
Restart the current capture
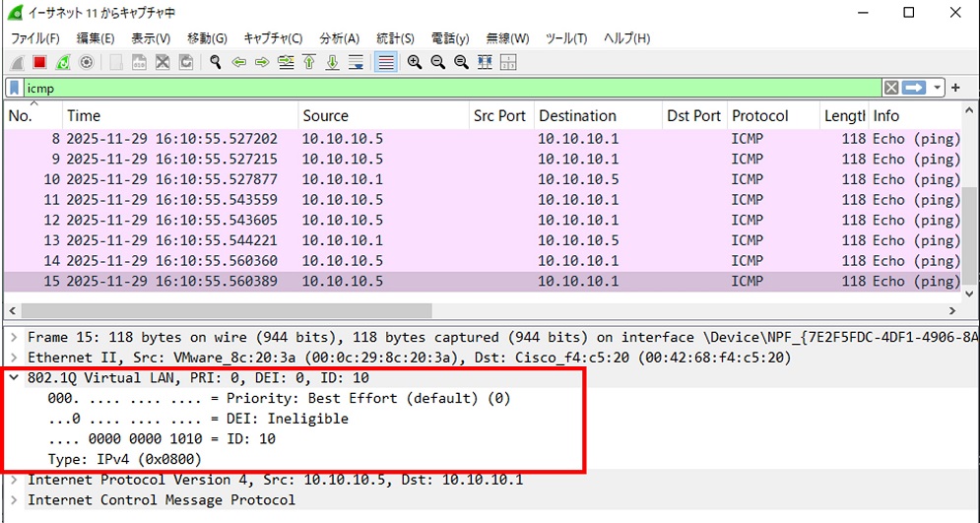63,62
